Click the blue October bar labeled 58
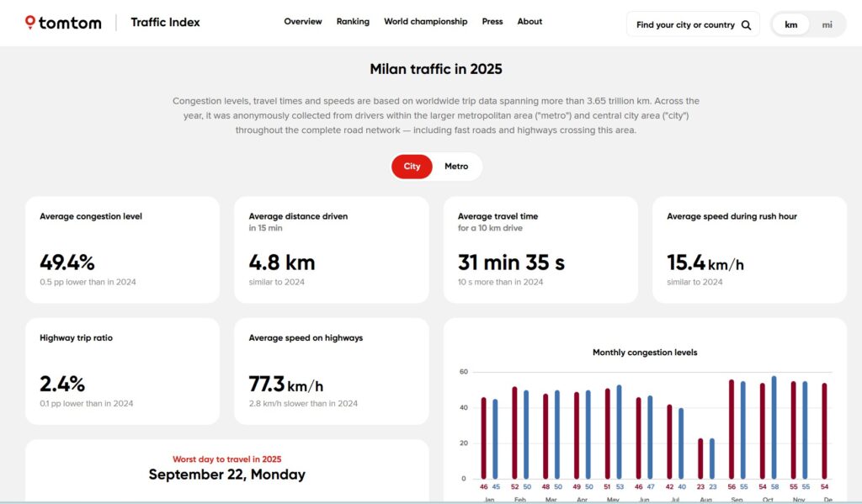This screenshot has width=862, height=504. coord(774,427)
